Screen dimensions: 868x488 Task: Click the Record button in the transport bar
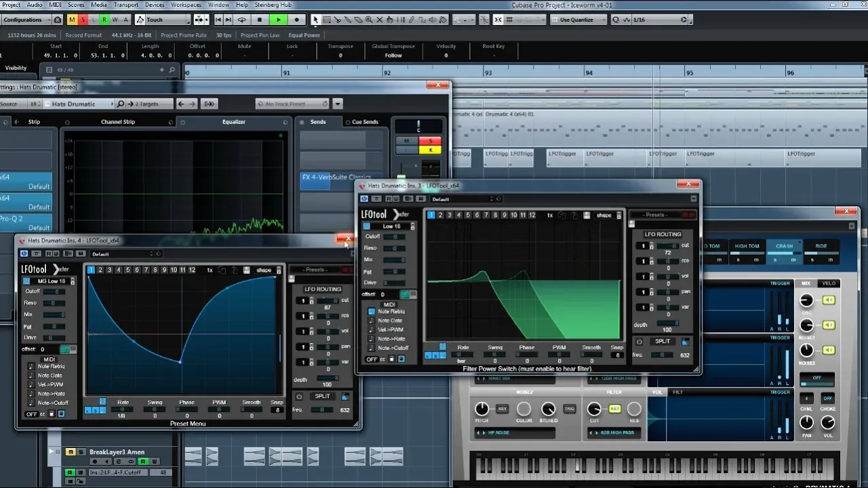point(297,20)
